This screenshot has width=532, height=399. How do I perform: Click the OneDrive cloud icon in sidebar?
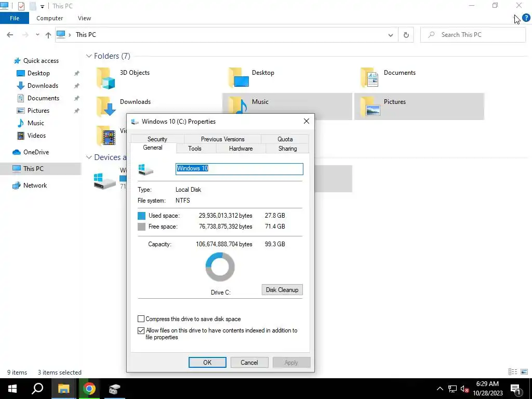point(16,152)
